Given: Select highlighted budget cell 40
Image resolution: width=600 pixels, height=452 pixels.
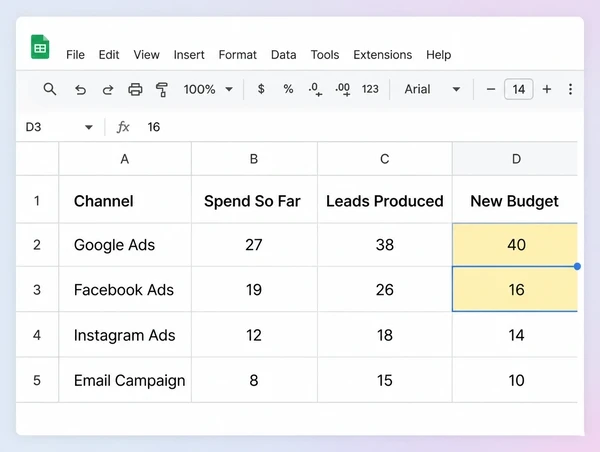Looking at the screenshot, I should (x=515, y=245).
